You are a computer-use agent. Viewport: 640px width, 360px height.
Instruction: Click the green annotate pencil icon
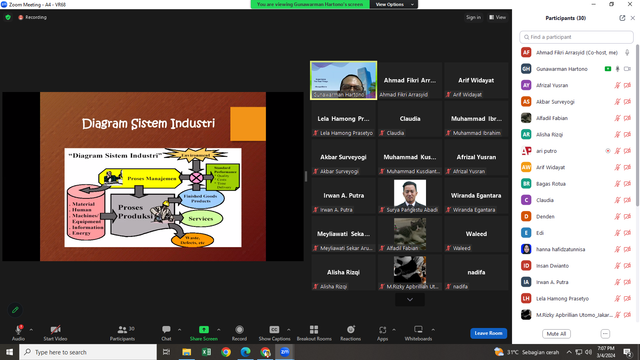(15, 310)
